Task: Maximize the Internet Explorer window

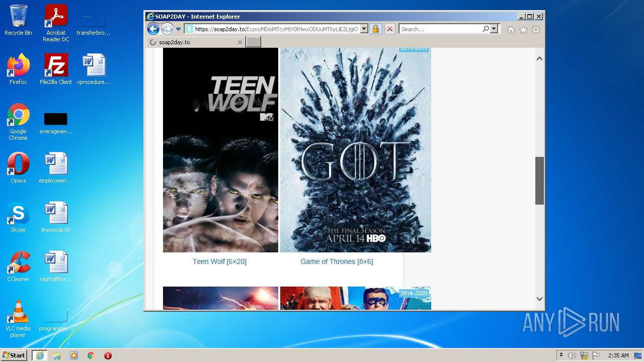Action: click(x=529, y=17)
